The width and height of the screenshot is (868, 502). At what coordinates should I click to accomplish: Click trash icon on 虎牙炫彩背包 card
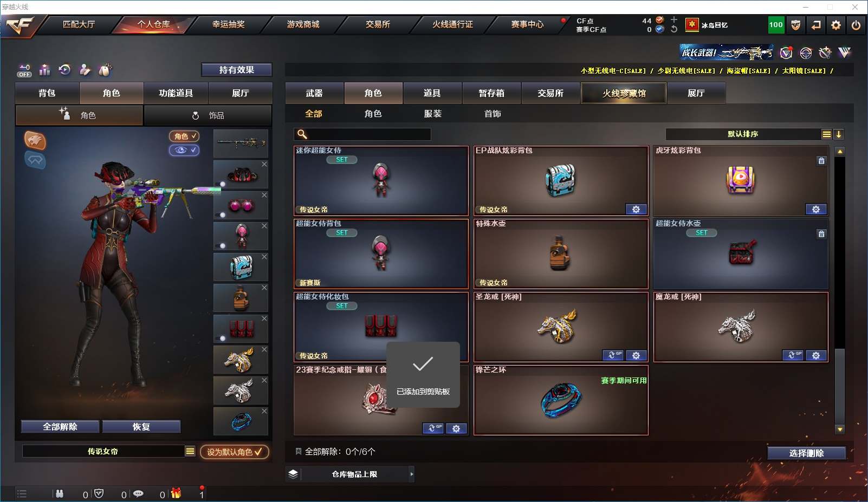click(821, 161)
